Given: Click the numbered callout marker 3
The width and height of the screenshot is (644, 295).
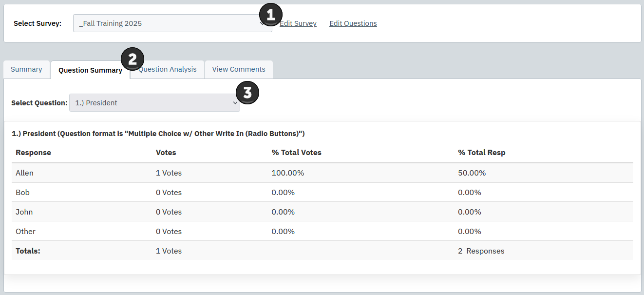Looking at the screenshot, I should click(x=247, y=93).
